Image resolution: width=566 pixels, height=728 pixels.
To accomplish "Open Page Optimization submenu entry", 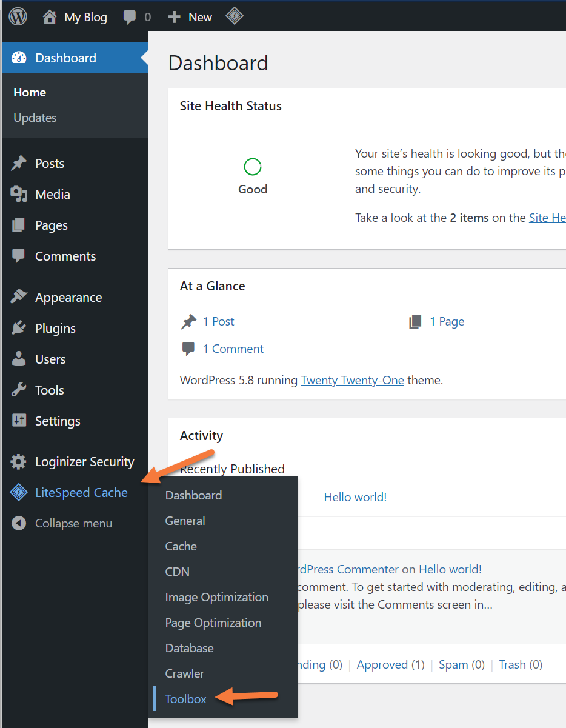I will pos(213,623).
